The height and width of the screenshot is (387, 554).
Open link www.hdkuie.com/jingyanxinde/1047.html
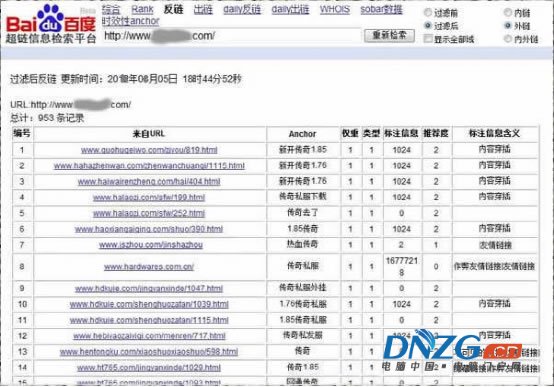(149, 288)
